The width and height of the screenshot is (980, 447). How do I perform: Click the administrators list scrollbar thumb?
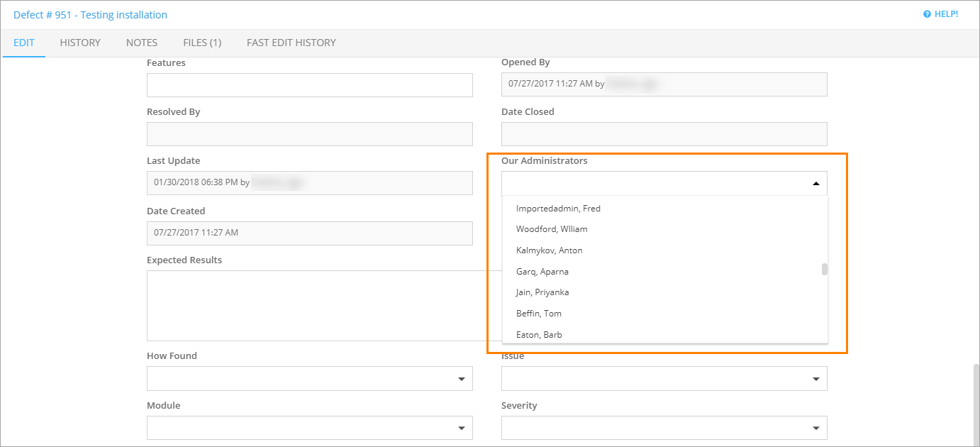[x=825, y=269]
